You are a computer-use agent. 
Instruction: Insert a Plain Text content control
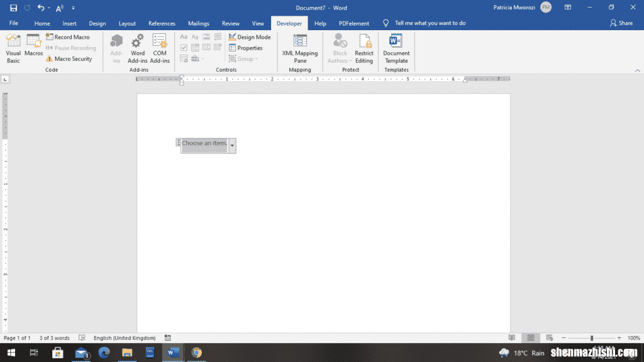click(x=195, y=37)
